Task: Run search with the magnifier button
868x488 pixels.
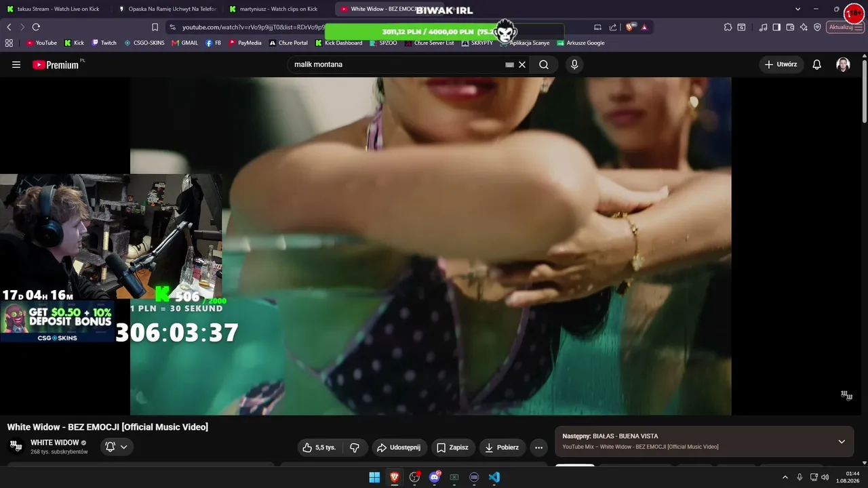Action: click(544, 64)
